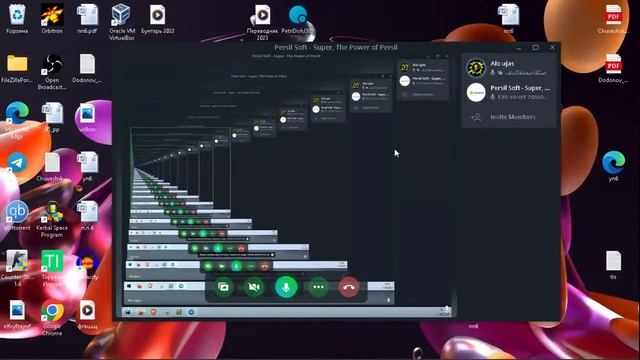Open the PetrDish desktop shortcut
Screen dimensions: 640x360
(298, 18)
